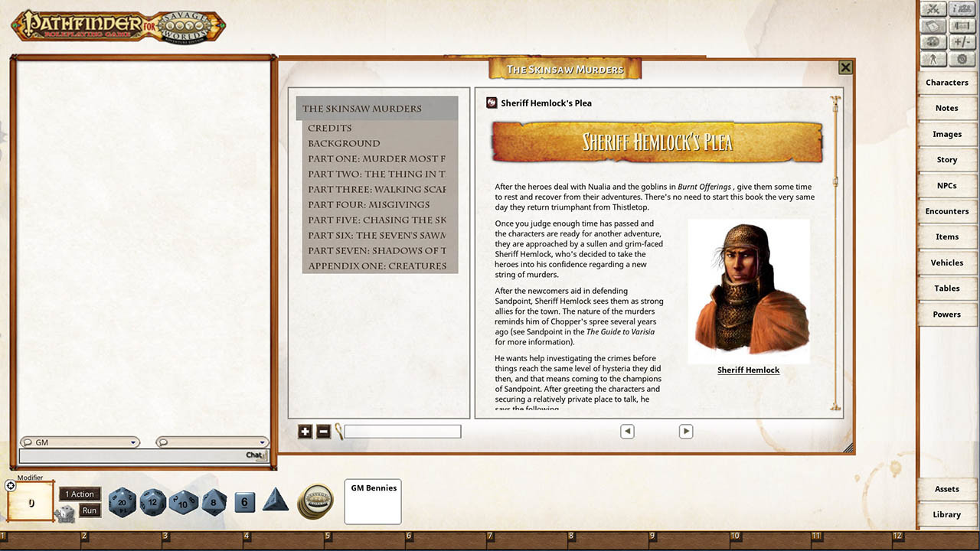Viewport: 980px width, 551px height.
Task: Open the Combat Tracker crossed-swords icon
Action: (933, 9)
